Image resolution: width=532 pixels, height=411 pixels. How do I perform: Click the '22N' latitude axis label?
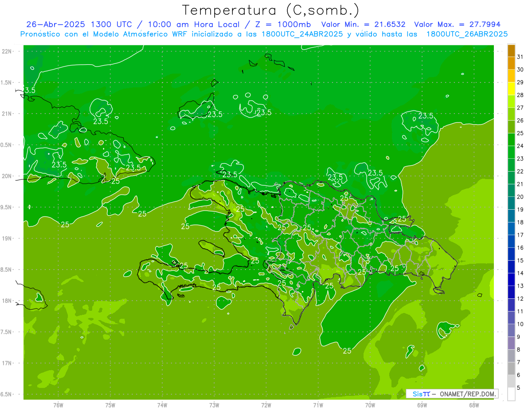tap(7, 51)
